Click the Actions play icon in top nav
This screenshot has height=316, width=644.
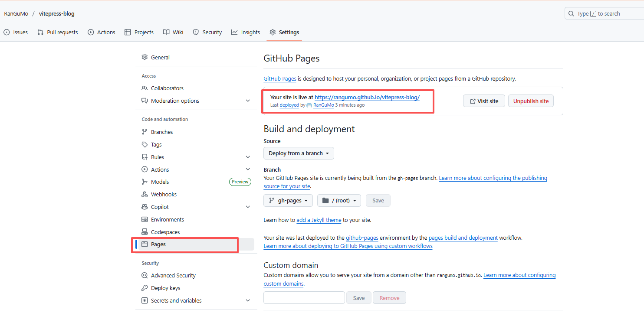tap(91, 32)
